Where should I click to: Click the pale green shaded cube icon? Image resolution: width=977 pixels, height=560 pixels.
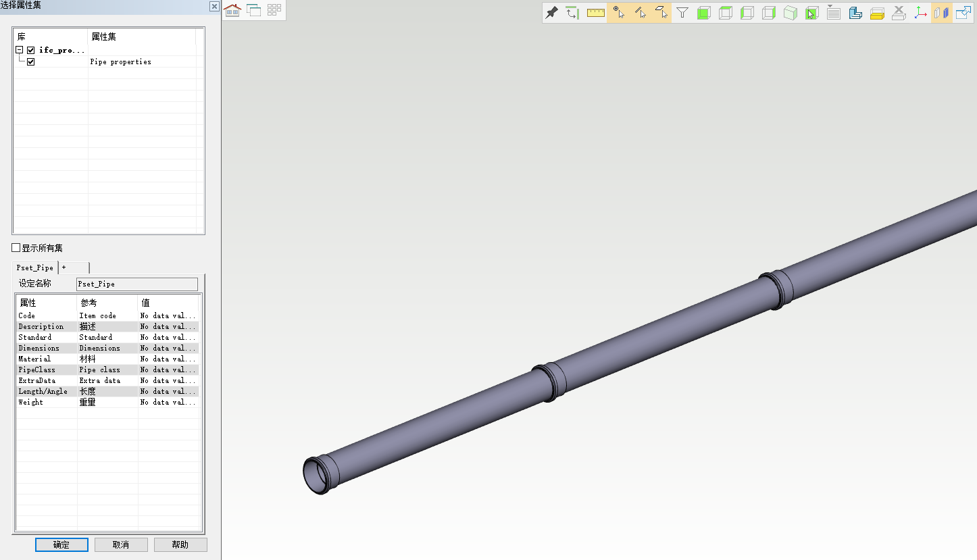791,13
